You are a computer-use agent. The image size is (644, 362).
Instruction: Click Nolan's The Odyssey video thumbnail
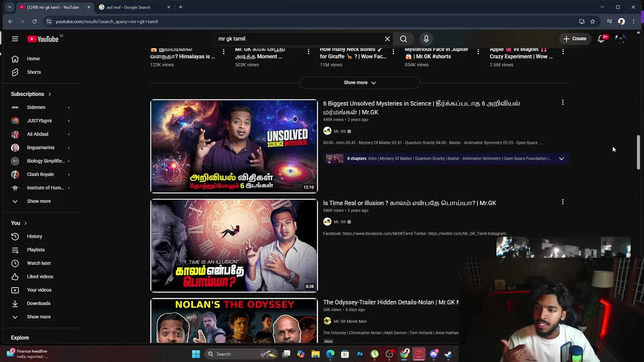[234, 321]
